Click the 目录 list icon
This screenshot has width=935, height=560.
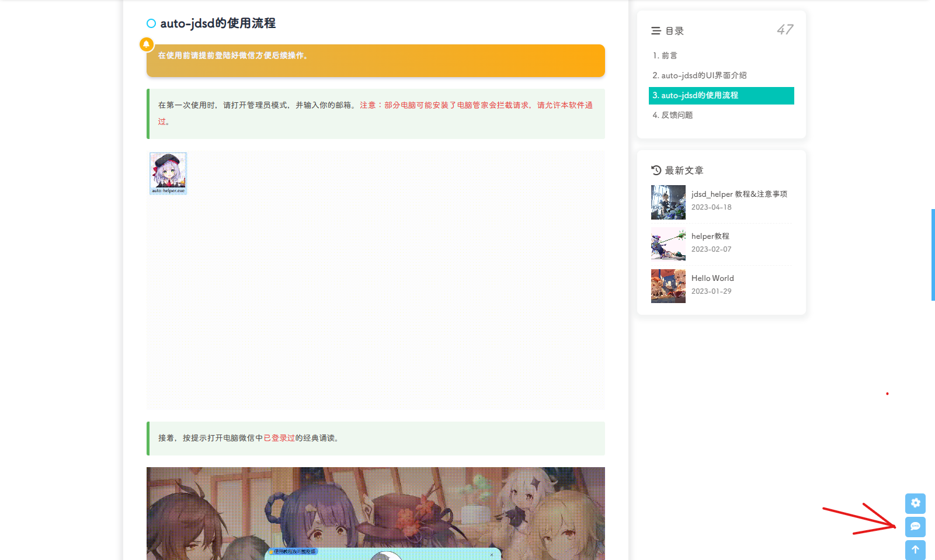[x=656, y=31]
